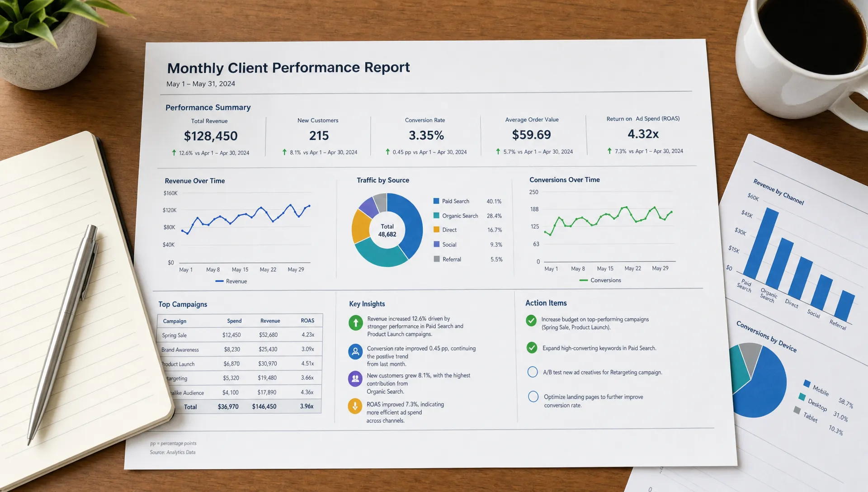Select the Brand Awareness campaign row
Image resolution: width=868 pixels, height=492 pixels.
tap(240, 349)
